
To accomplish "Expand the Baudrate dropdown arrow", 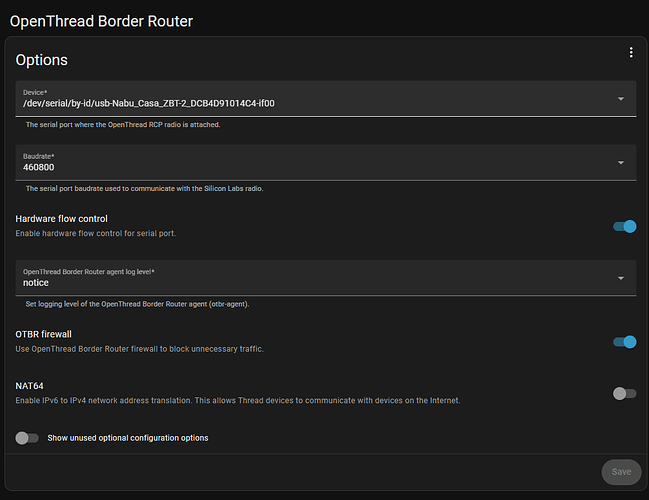I will 621,163.
